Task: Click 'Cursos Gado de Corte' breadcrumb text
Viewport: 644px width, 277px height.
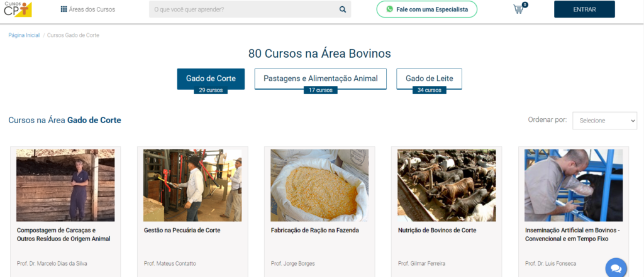Action: [73, 35]
